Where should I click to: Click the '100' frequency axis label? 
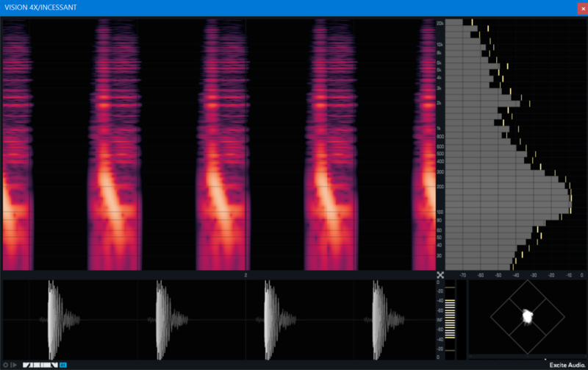pos(440,212)
